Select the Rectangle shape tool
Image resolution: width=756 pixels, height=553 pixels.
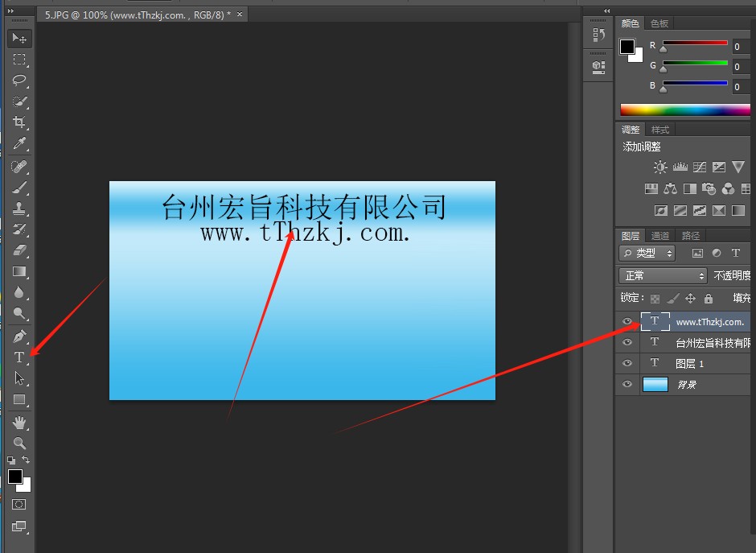click(x=19, y=399)
